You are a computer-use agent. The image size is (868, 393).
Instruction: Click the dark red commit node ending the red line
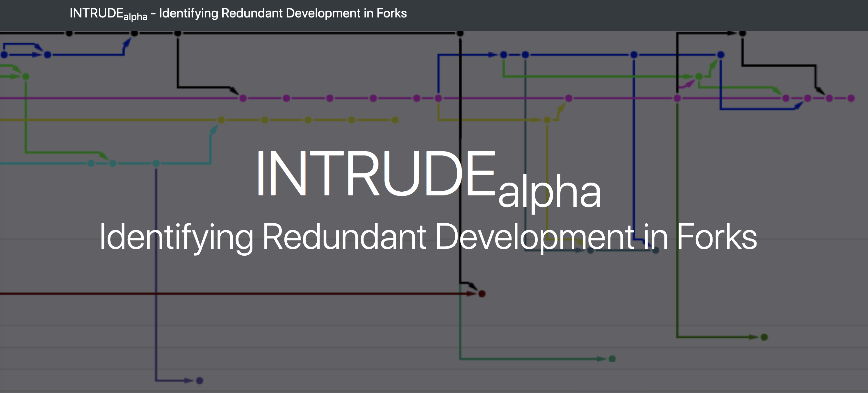click(x=482, y=293)
